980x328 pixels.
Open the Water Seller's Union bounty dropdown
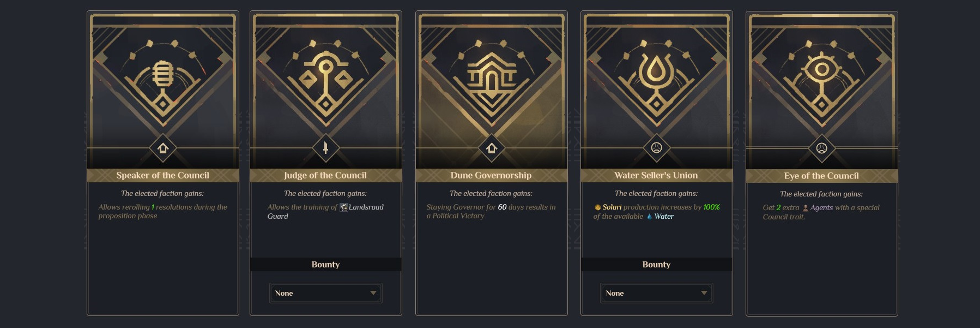click(656, 293)
